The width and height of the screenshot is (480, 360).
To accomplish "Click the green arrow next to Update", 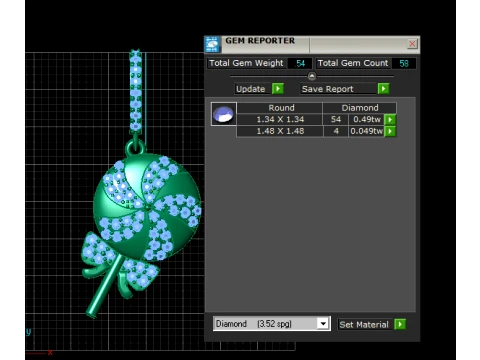I will [278, 89].
